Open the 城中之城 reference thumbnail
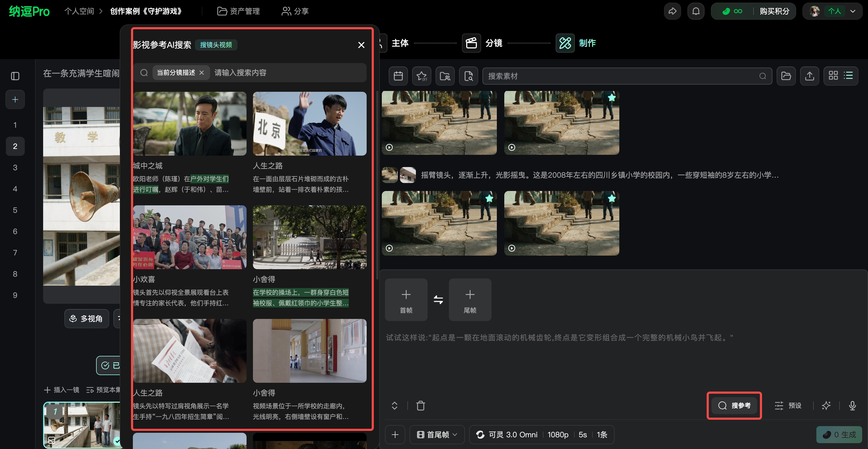 190,123
